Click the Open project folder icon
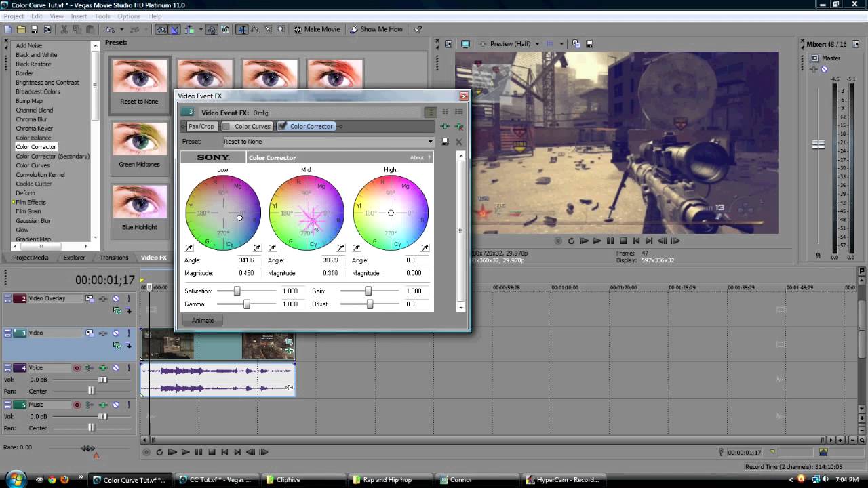 coord(21,29)
